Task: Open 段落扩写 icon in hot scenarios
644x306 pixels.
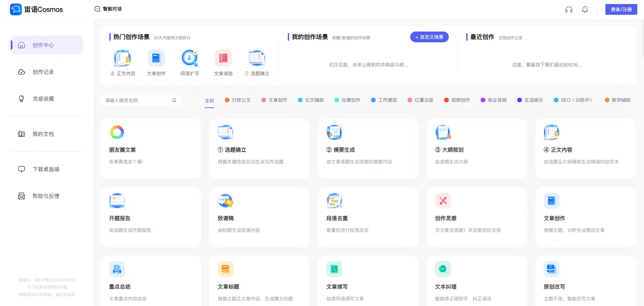Action: click(190, 58)
